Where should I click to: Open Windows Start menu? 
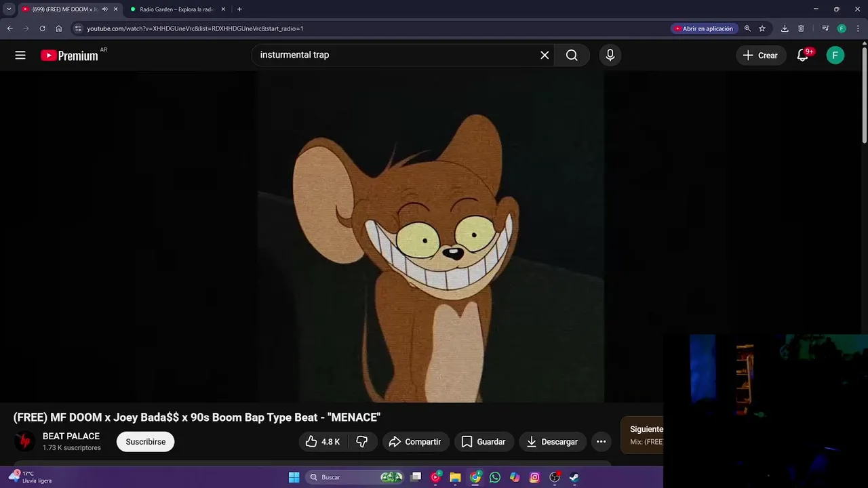tap(294, 477)
